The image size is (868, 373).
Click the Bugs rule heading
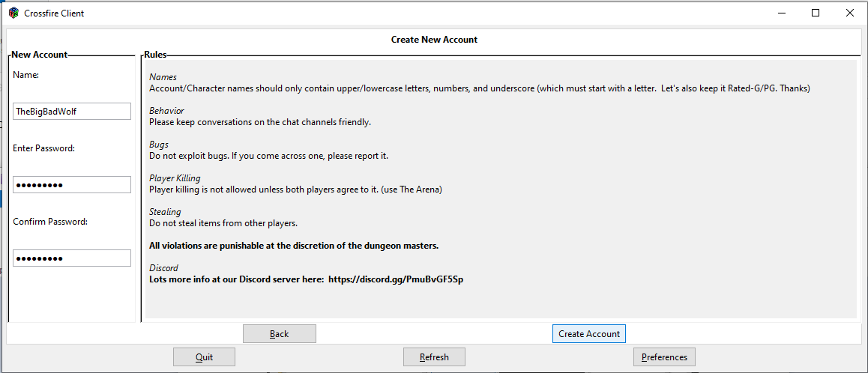click(159, 145)
